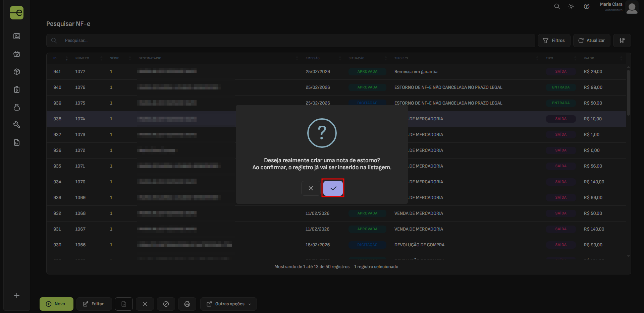The width and height of the screenshot is (644, 313).
Task: Open the wrench tools sidebar icon
Action: (17, 125)
